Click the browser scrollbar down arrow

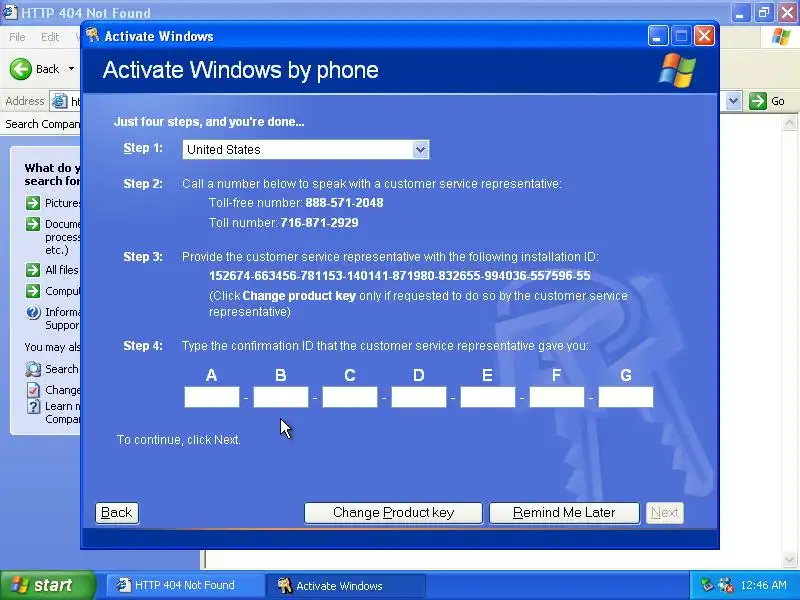(x=789, y=559)
